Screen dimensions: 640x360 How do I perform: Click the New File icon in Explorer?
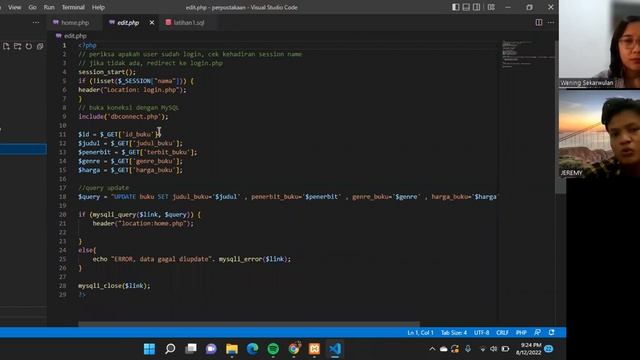[x=6, y=47]
